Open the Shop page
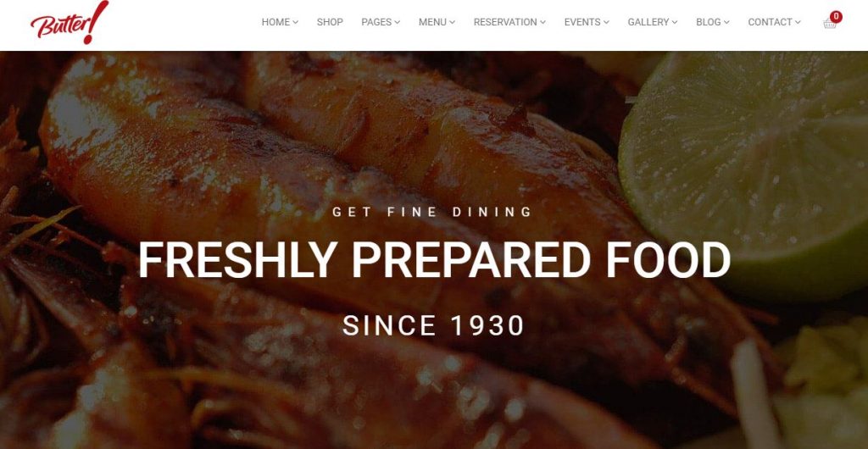Viewport: 868px width, 449px height. click(x=330, y=22)
